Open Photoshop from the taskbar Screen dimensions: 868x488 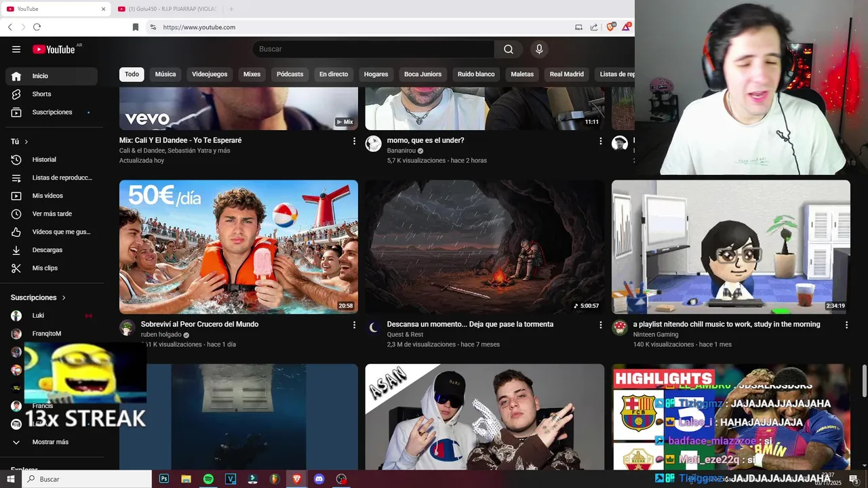coord(164,479)
